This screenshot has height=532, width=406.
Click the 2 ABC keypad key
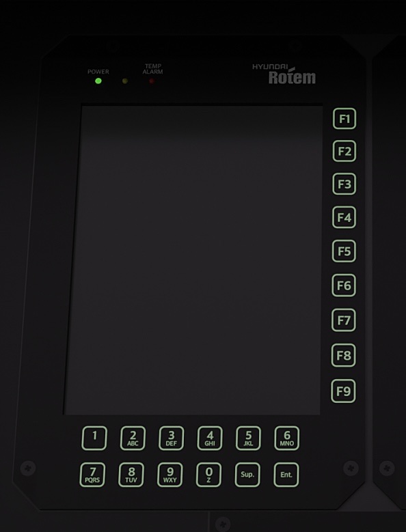(133, 438)
